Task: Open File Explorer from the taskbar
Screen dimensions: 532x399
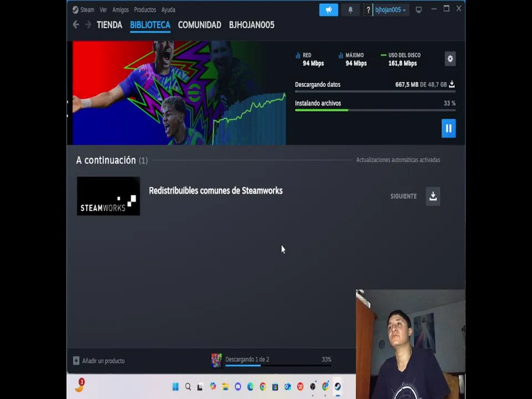Action: [226, 386]
